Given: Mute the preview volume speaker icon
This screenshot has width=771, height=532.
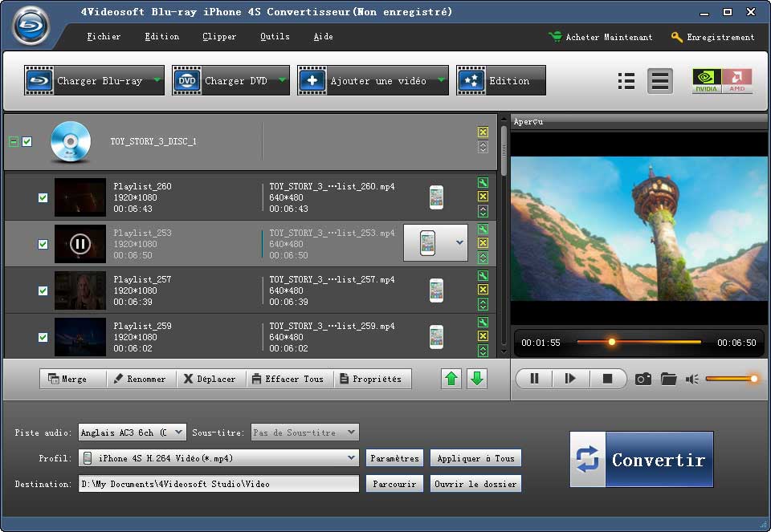Looking at the screenshot, I should click(x=691, y=379).
